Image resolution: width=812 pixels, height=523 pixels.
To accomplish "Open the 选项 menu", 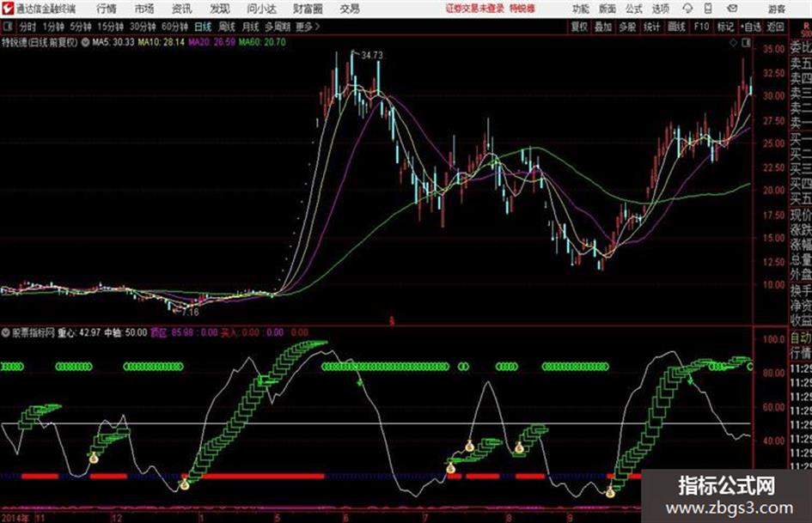I will [660, 9].
